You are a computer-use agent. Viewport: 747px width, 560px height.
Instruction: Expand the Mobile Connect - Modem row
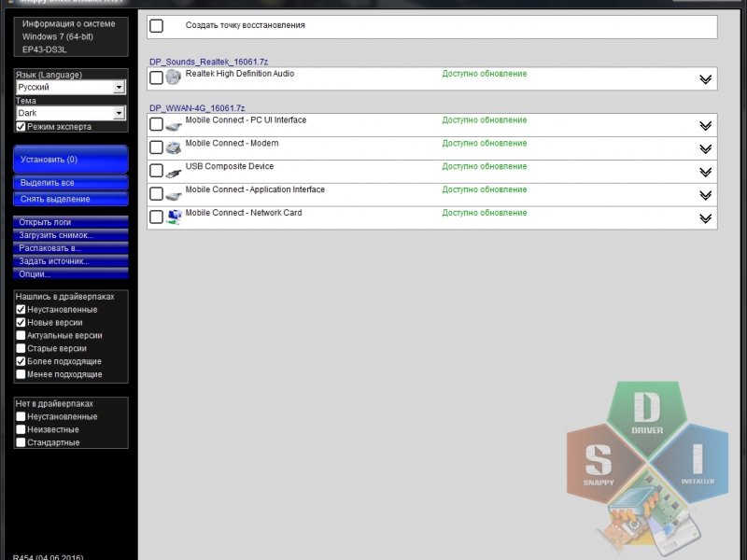pyautogui.click(x=706, y=148)
